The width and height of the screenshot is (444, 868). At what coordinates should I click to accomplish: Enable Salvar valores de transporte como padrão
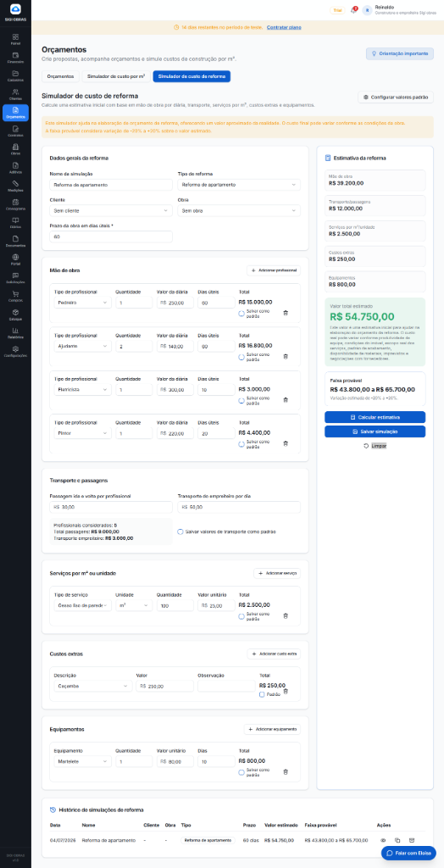tap(180, 531)
